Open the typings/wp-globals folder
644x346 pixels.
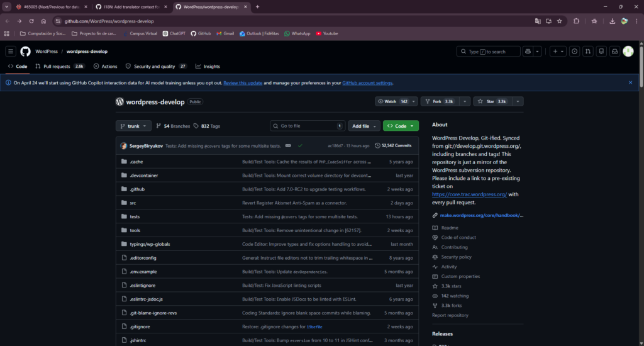(x=150, y=244)
